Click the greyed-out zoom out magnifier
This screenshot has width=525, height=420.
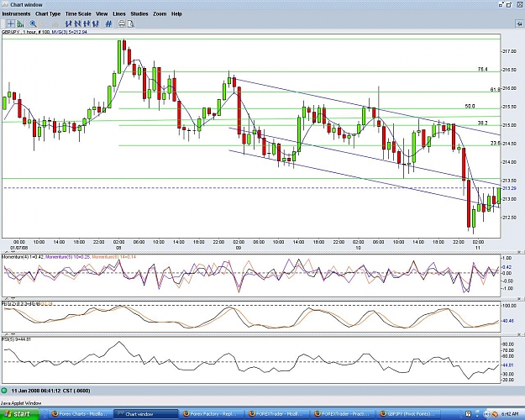tap(43, 24)
